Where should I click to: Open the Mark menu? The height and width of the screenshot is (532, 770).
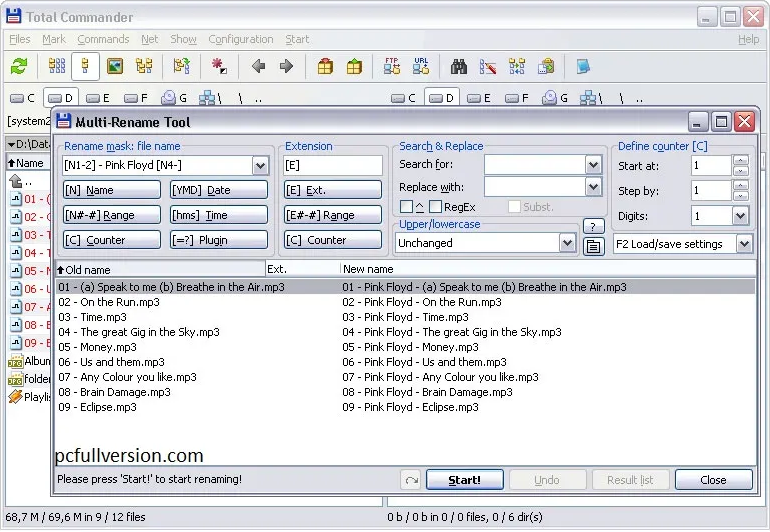[54, 39]
